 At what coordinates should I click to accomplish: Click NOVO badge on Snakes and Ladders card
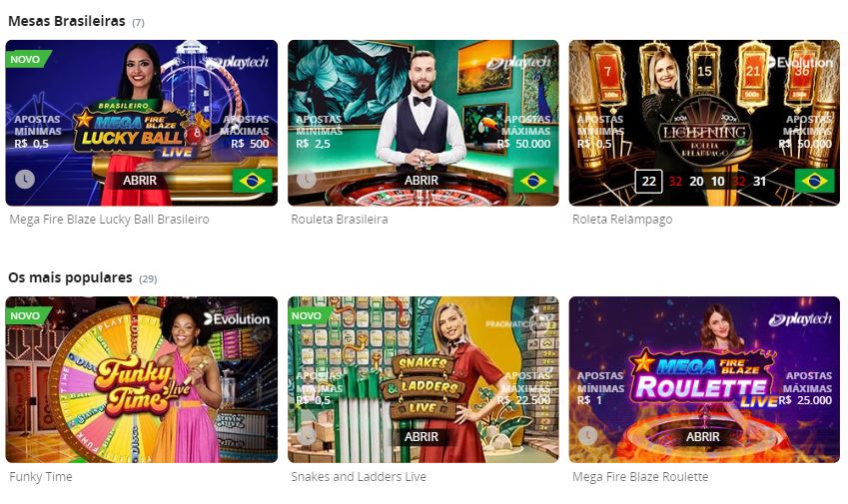(309, 315)
